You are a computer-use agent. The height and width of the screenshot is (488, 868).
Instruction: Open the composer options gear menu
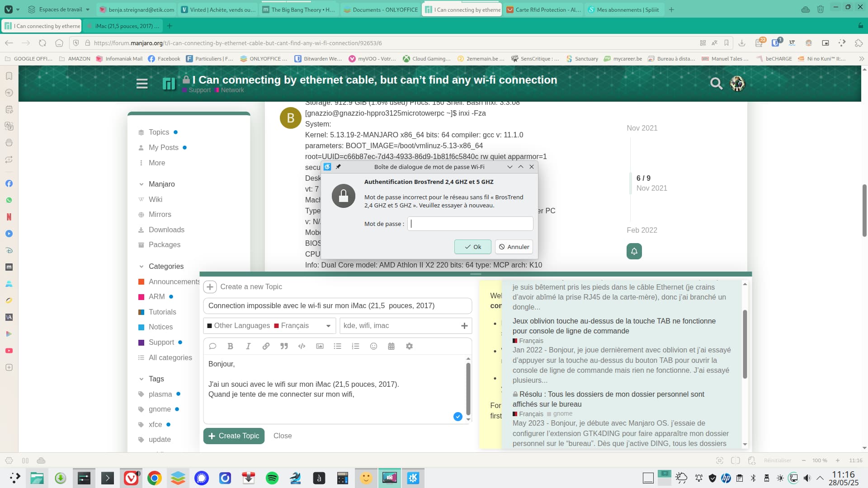[409, 346]
